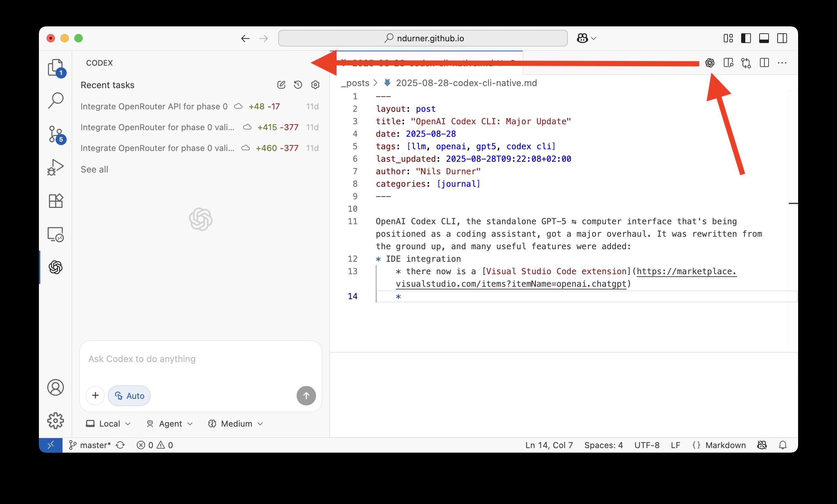Image resolution: width=837 pixels, height=504 pixels.
Task: Change indentation via Spaces: 4
Action: click(604, 445)
